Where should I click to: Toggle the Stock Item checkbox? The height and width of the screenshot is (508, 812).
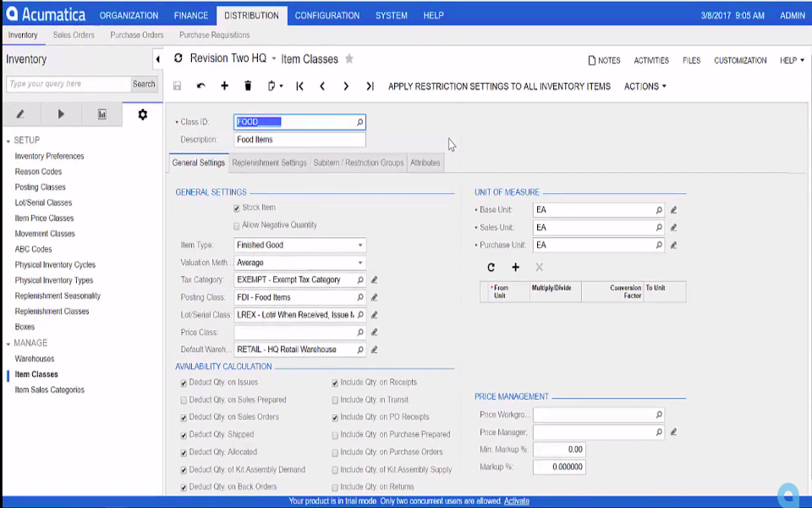point(237,208)
